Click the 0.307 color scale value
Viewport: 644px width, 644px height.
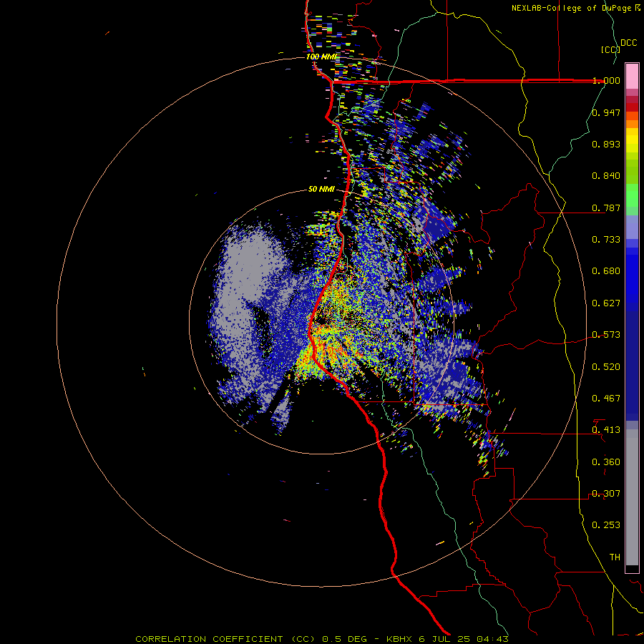click(606, 494)
